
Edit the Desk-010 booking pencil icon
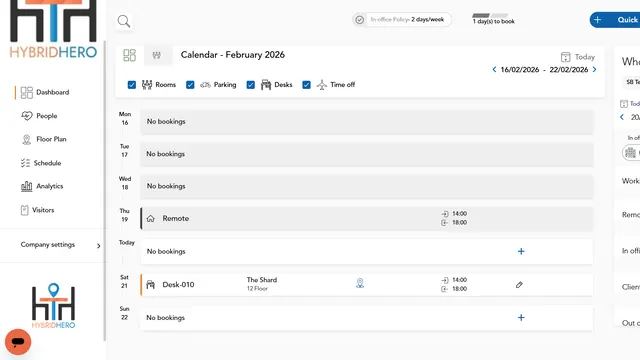point(519,284)
